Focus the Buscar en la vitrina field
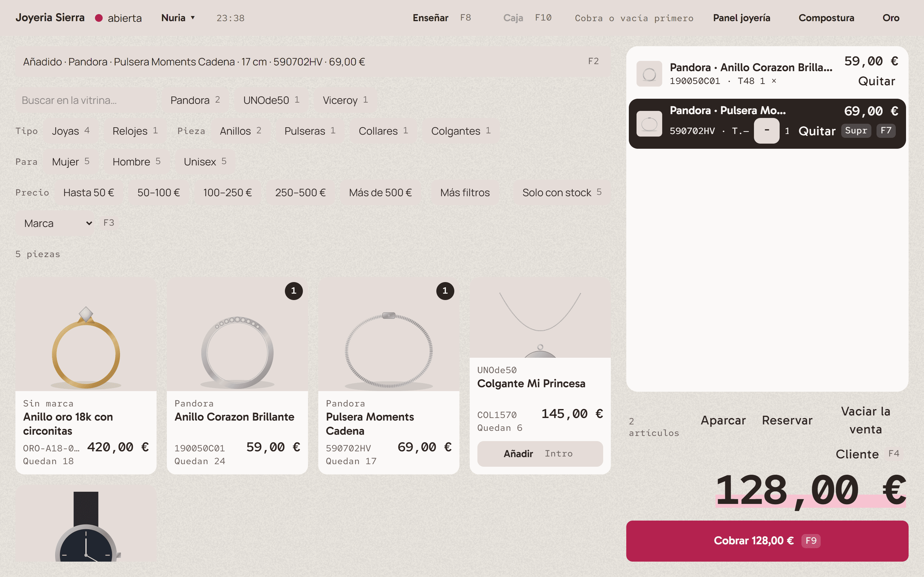 [86, 100]
